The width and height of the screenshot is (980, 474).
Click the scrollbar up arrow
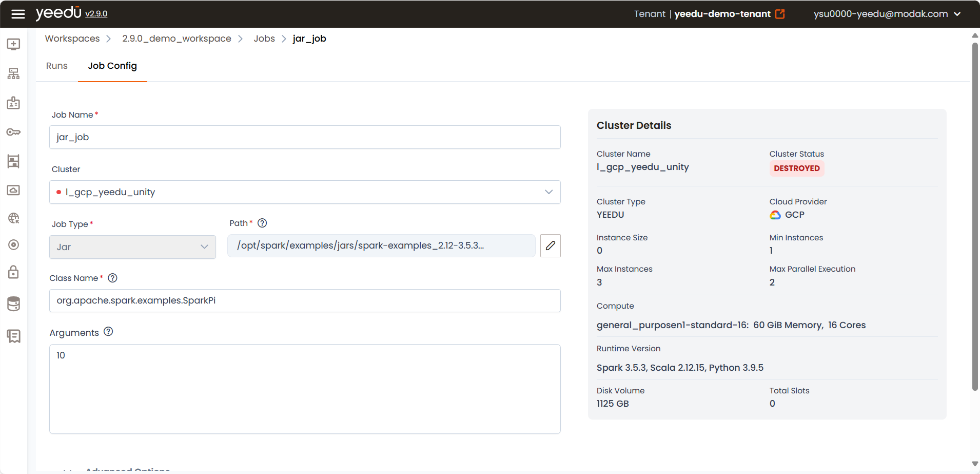tap(975, 35)
